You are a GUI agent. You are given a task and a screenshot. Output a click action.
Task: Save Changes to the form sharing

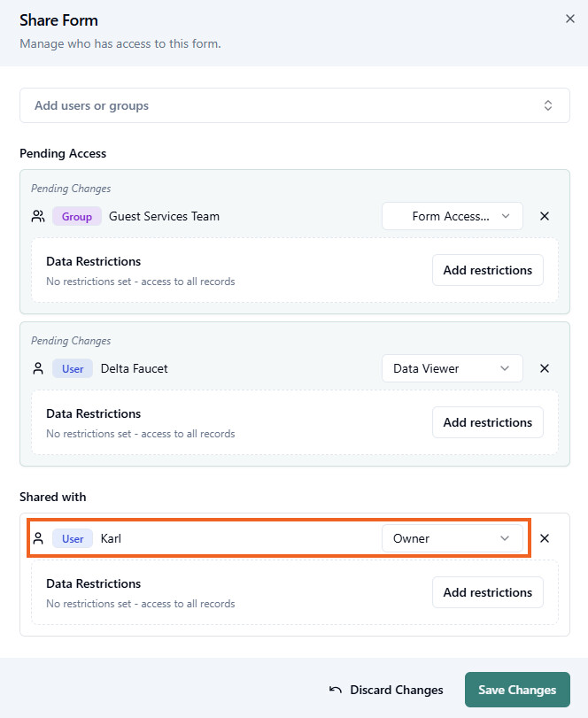coord(517,690)
